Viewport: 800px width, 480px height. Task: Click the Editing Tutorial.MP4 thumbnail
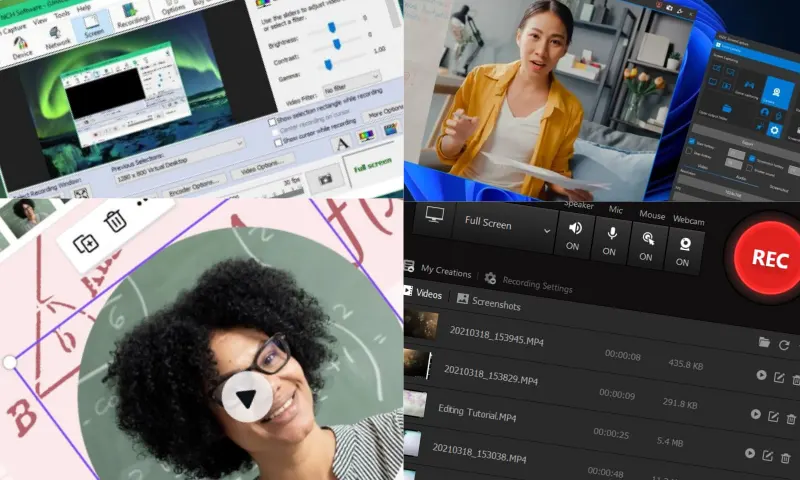point(415,404)
